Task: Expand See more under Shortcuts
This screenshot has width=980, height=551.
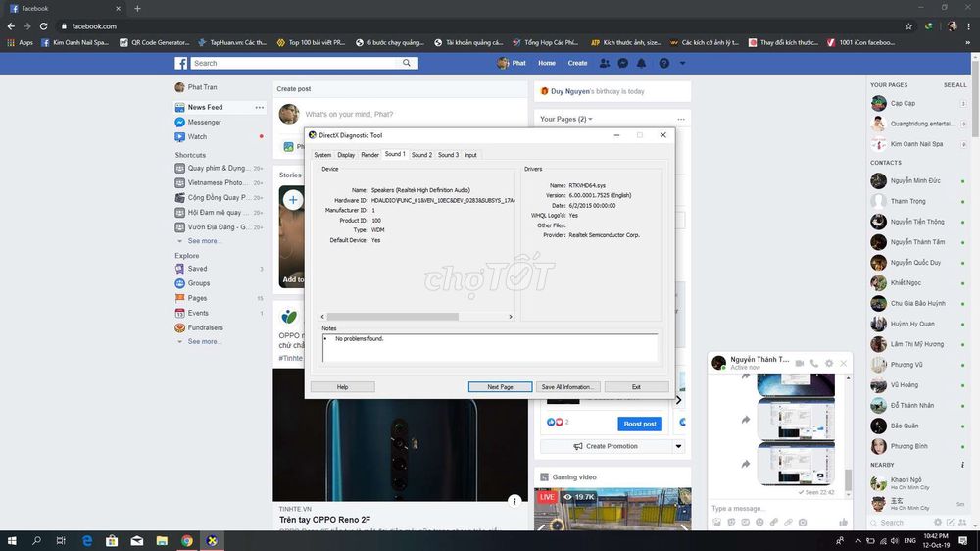Action: pos(203,241)
